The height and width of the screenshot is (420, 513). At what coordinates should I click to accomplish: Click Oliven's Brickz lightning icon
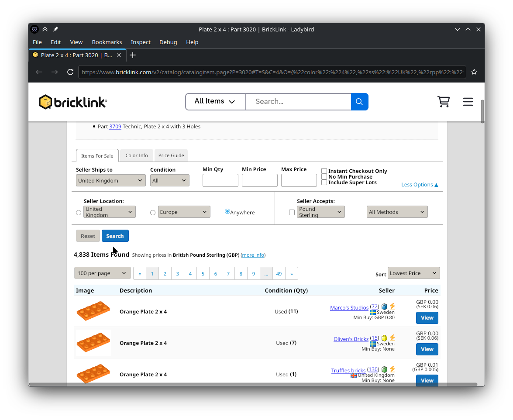pyautogui.click(x=392, y=338)
